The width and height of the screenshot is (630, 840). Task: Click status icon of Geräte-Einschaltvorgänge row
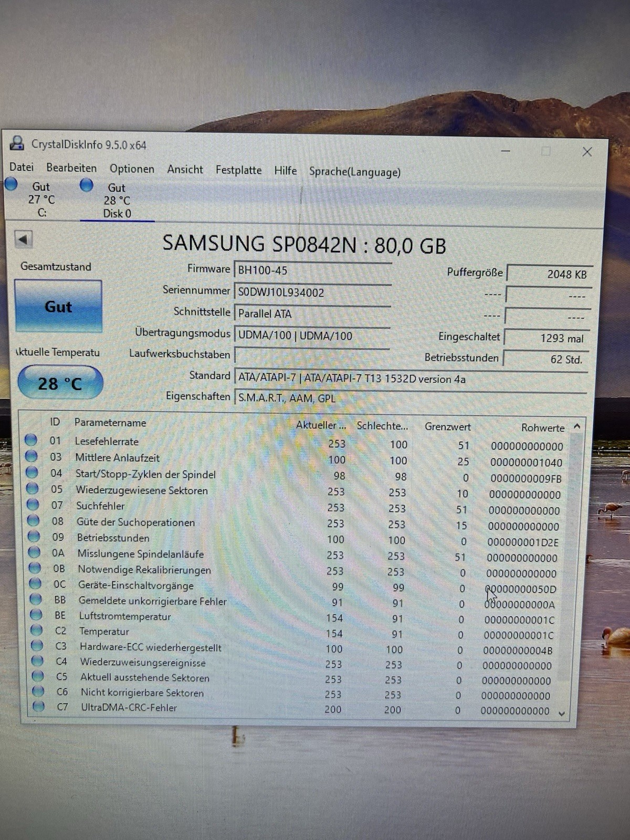pos(36,583)
